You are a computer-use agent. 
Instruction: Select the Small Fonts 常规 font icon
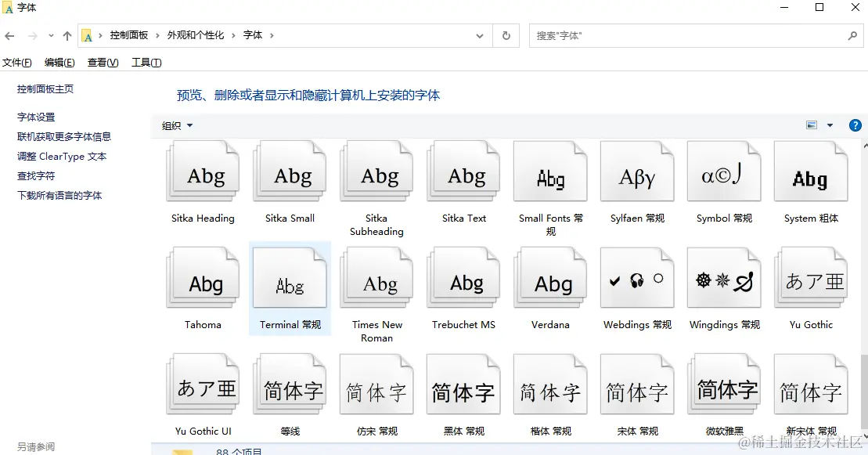(551, 172)
